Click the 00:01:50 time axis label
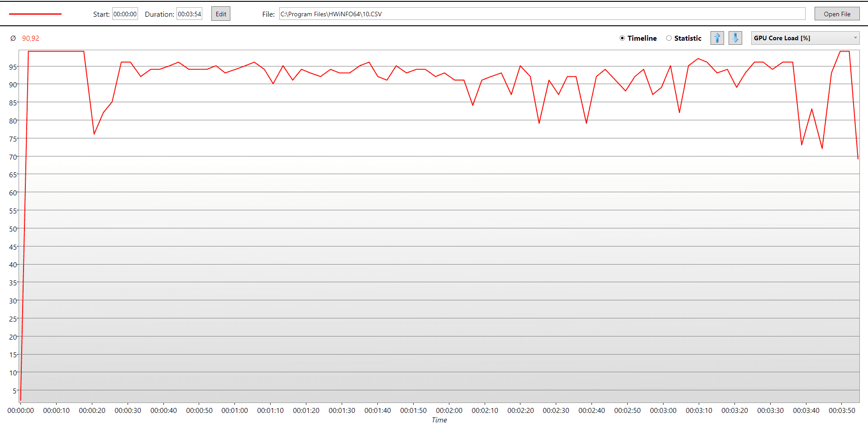This screenshot has width=868, height=431. coord(414,411)
